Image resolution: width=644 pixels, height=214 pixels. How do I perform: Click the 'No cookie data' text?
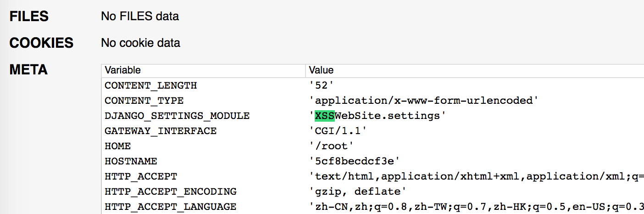point(140,43)
